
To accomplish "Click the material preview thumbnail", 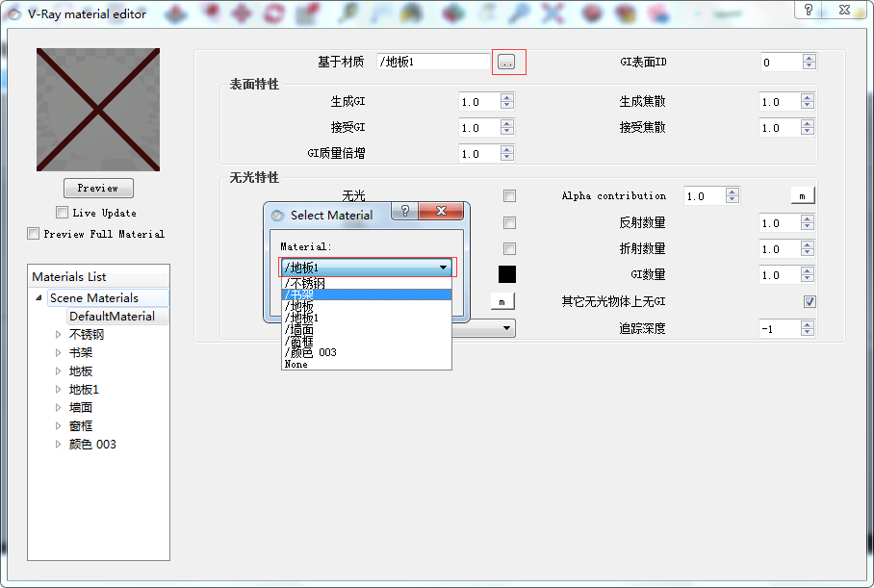I will (x=98, y=110).
